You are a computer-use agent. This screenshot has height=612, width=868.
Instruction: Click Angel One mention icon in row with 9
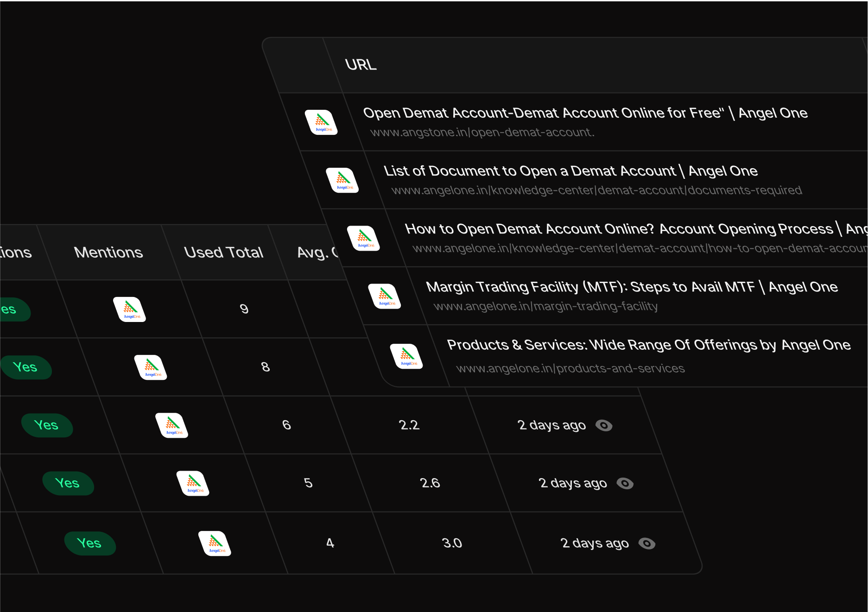click(x=130, y=309)
